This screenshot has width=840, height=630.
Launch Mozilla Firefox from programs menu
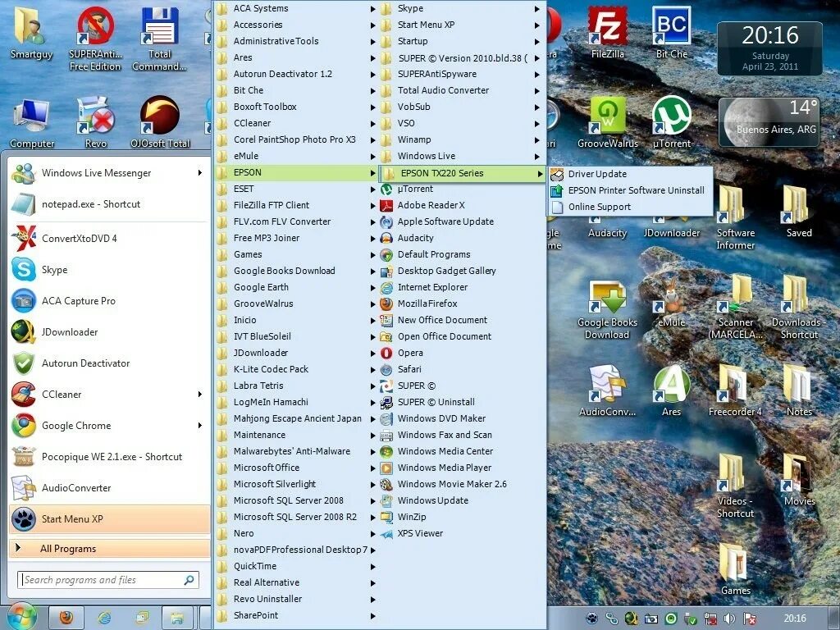461,304
